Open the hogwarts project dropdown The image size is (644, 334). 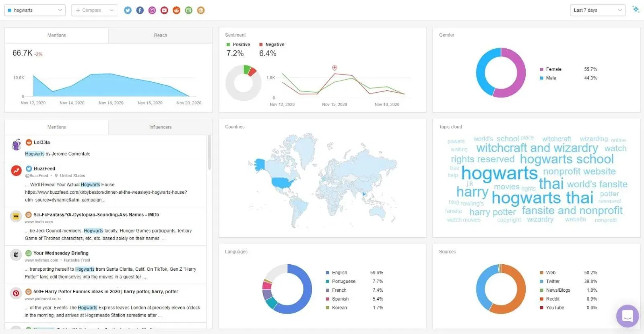click(x=35, y=10)
